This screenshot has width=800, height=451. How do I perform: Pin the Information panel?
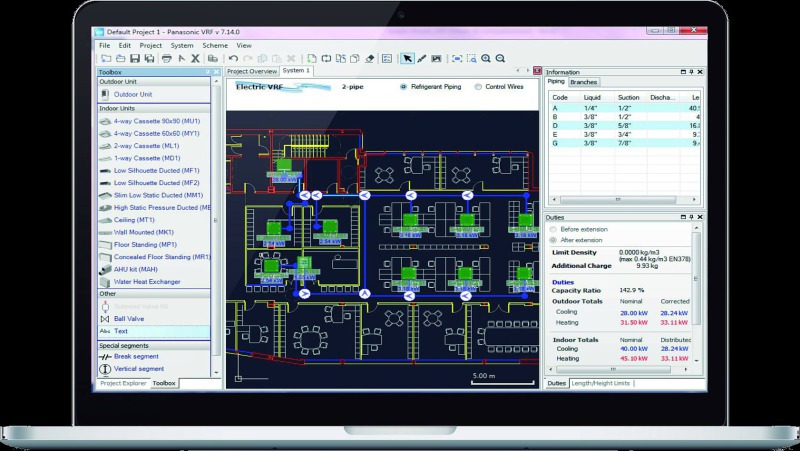click(691, 72)
